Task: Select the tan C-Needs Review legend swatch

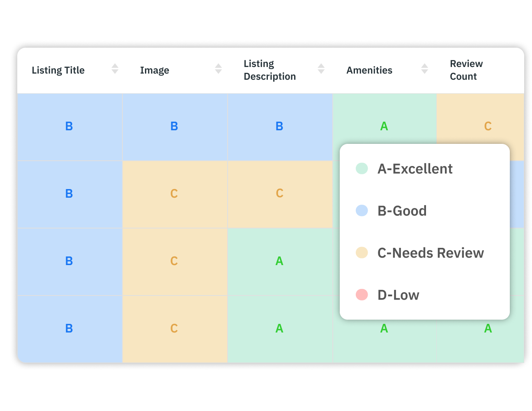Action: point(362,253)
